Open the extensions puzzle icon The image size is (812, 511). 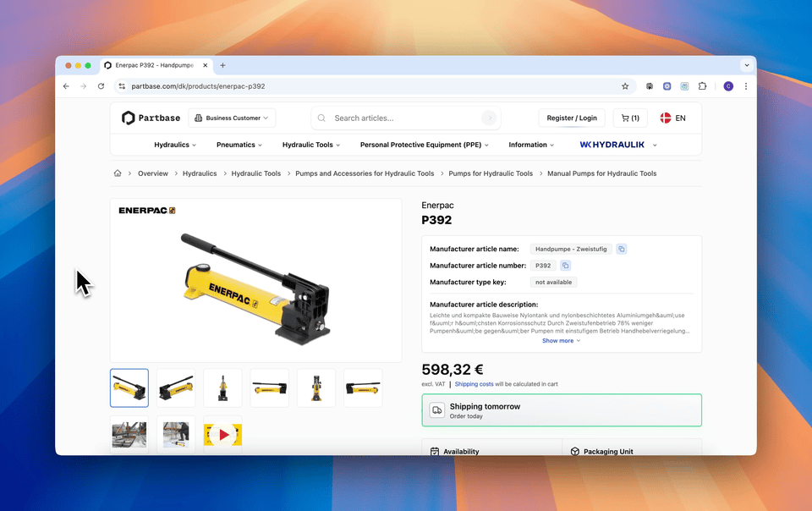tap(702, 86)
